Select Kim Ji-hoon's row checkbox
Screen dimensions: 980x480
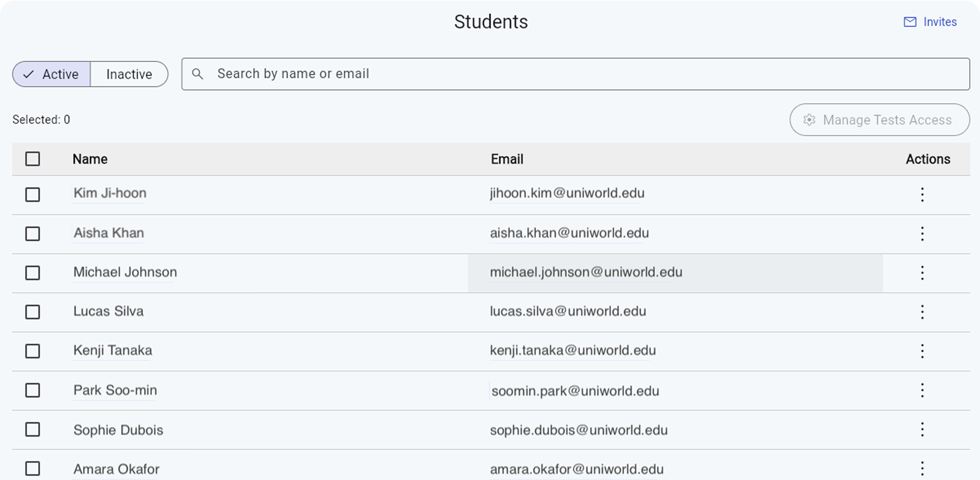pos(32,194)
